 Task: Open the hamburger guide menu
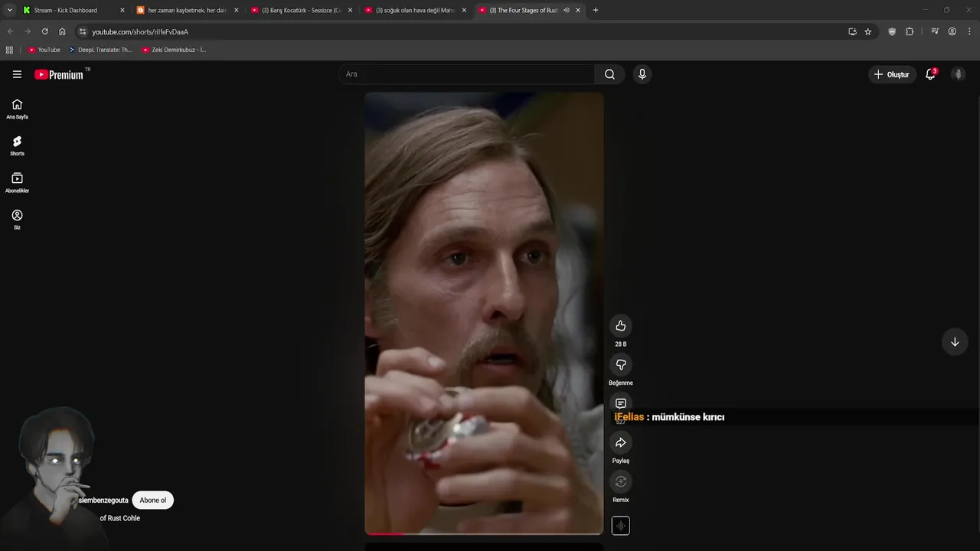(17, 74)
